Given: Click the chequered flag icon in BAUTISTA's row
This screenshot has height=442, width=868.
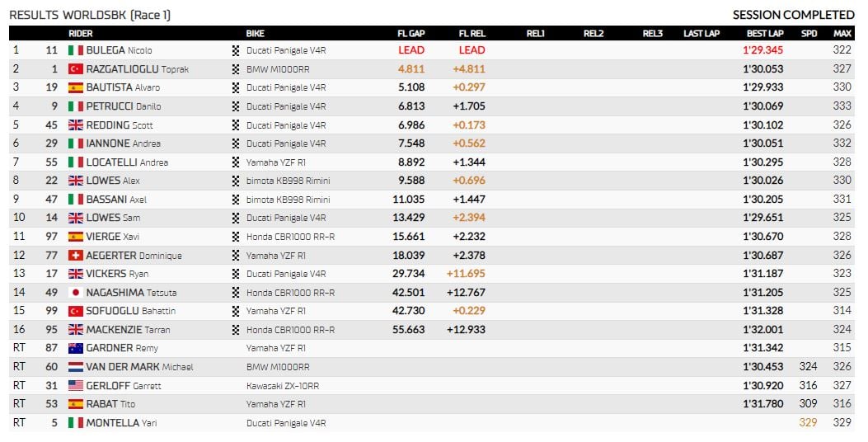Looking at the screenshot, I should (x=236, y=87).
